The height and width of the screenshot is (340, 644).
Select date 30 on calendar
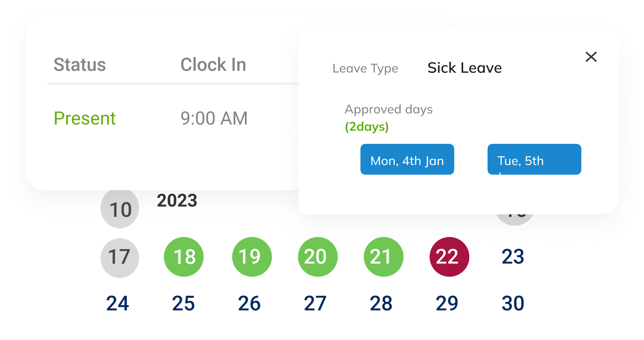(x=513, y=304)
